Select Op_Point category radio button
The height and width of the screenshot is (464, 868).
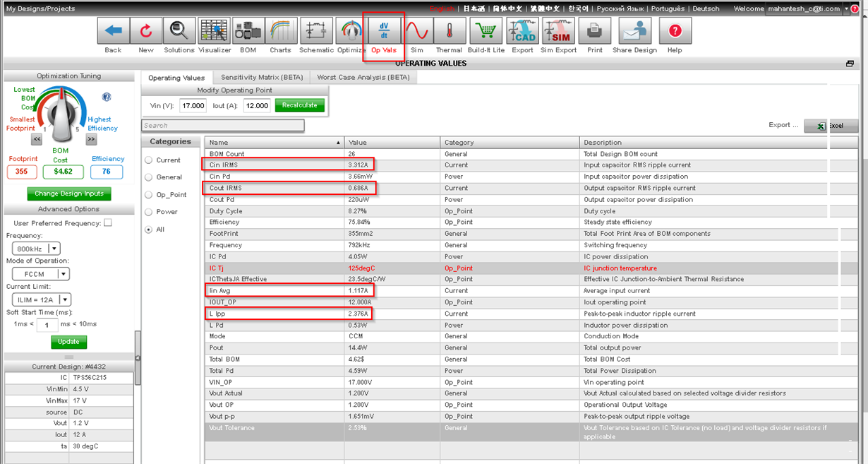pyautogui.click(x=148, y=194)
